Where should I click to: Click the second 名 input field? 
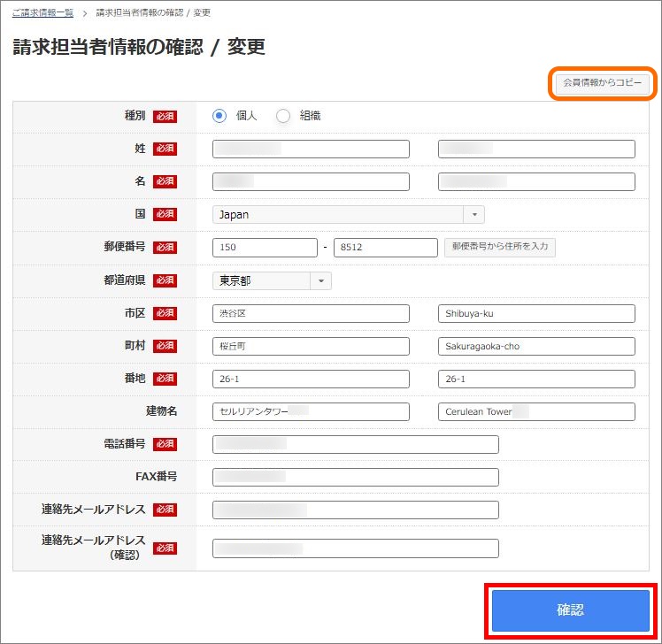point(536,181)
